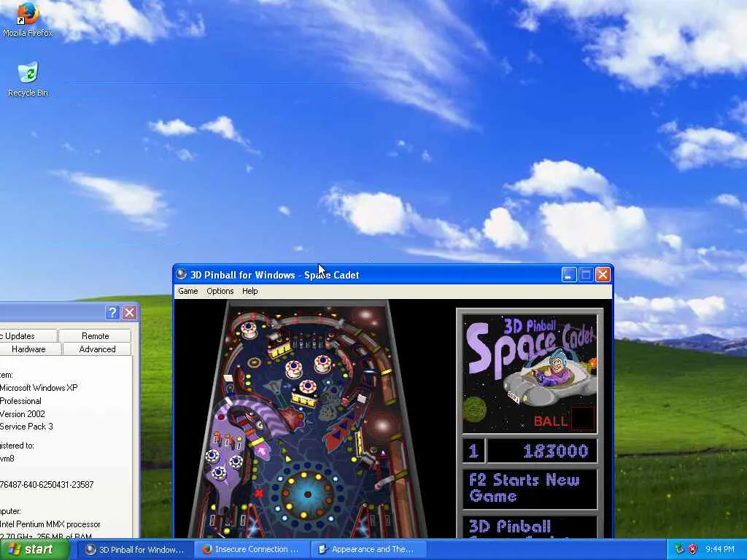The height and width of the screenshot is (560, 747).
Task: Open the Help menu in 3D Pinball
Action: 249,291
